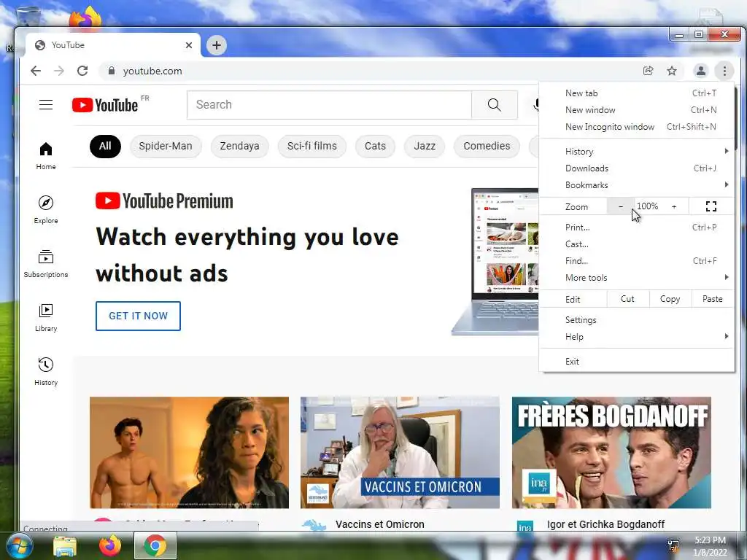Bookmark this page with star icon
The height and width of the screenshot is (560, 747).
[x=672, y=71]
